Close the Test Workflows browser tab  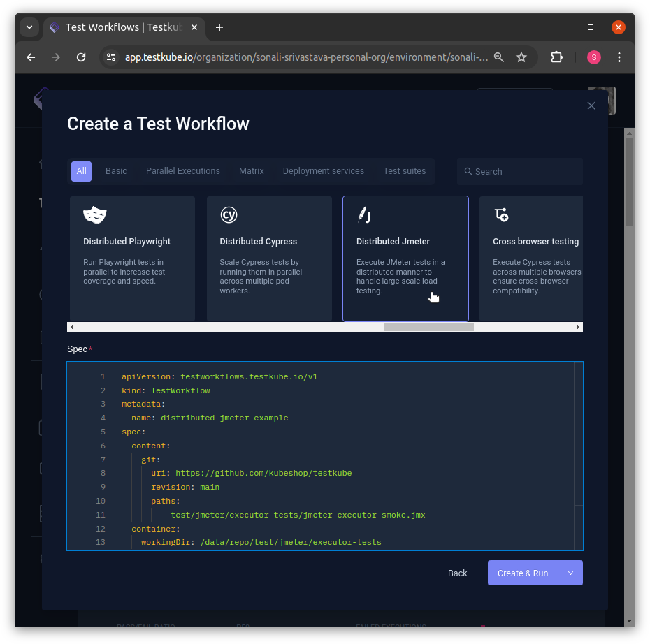click(x=194, y=27)
